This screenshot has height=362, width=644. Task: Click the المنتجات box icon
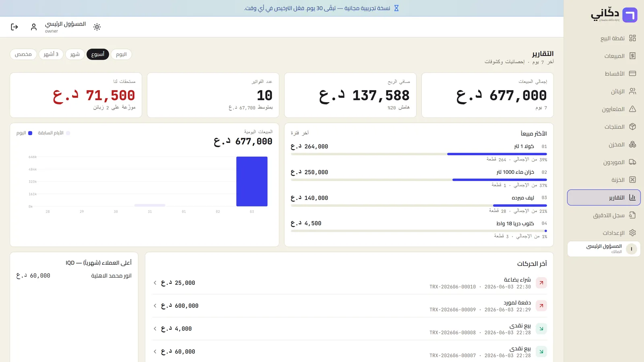click(632, 127)
